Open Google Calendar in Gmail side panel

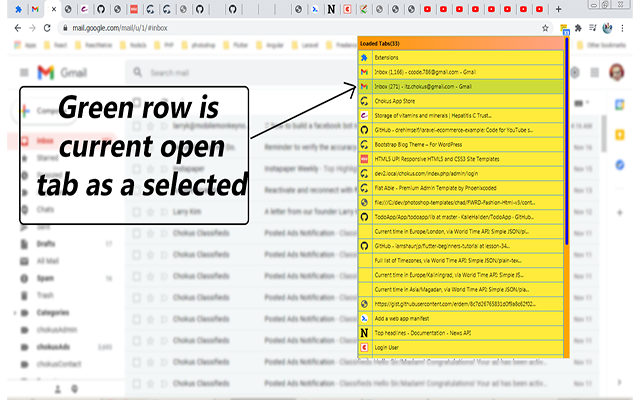(x=620, y=105)
